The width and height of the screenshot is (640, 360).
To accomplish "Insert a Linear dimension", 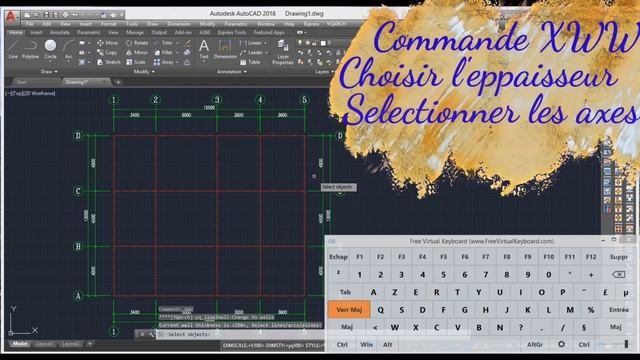I will [x=251, y=43].
